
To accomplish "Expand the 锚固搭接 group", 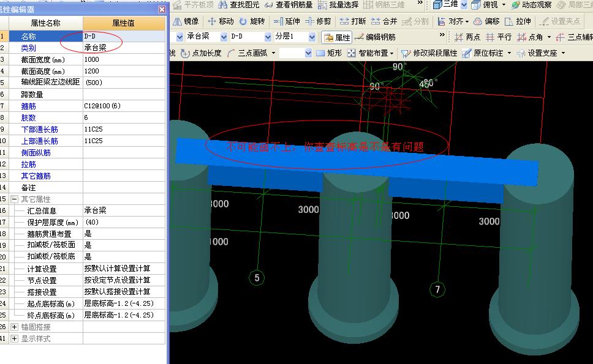I will pyautogui.click(x=14, y=327).
